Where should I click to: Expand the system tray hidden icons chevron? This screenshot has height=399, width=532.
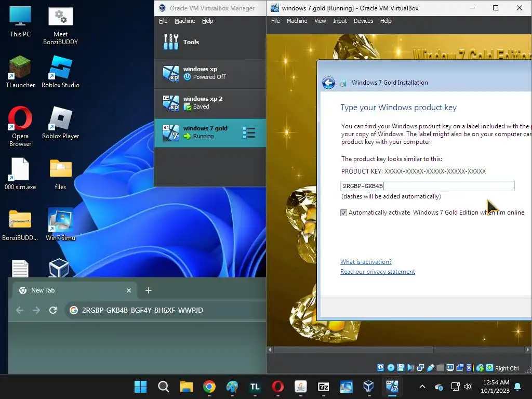click(x=422, y=387)
